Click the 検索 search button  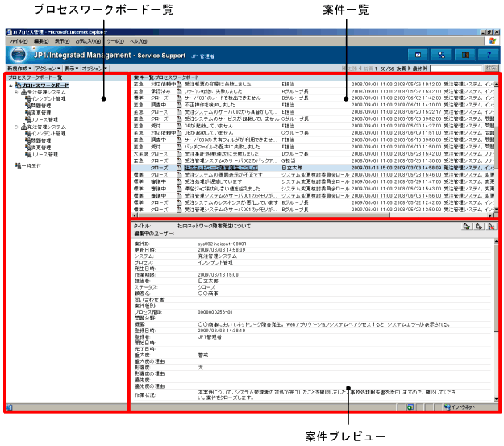coord(491,69)
